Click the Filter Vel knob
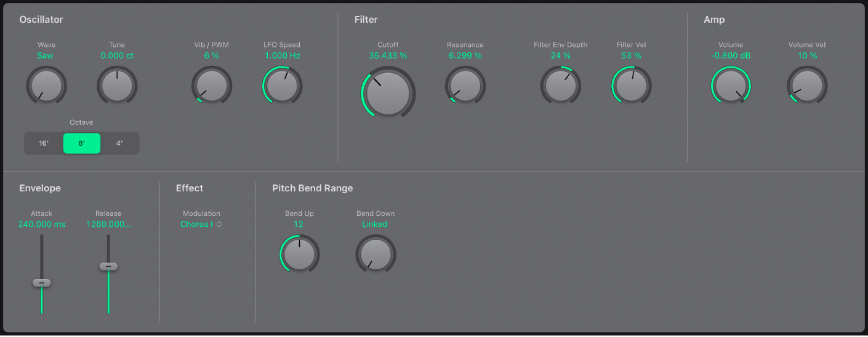 (x=631, y=85)
